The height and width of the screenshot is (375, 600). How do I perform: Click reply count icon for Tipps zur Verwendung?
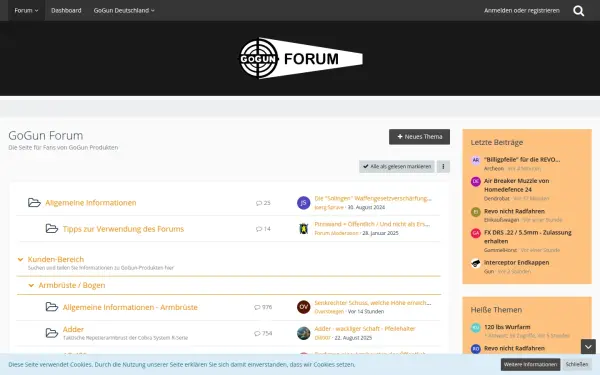(259, 229)
